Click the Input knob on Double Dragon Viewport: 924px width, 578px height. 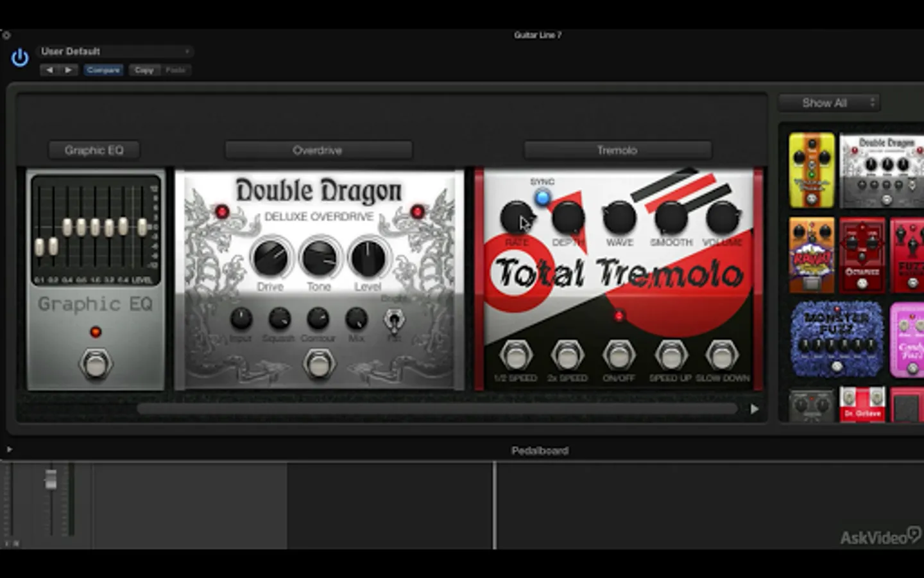tap(241, 318)
